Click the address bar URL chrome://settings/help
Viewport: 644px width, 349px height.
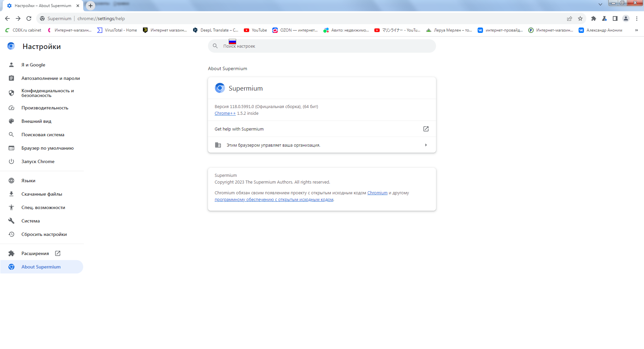(101, 18)
